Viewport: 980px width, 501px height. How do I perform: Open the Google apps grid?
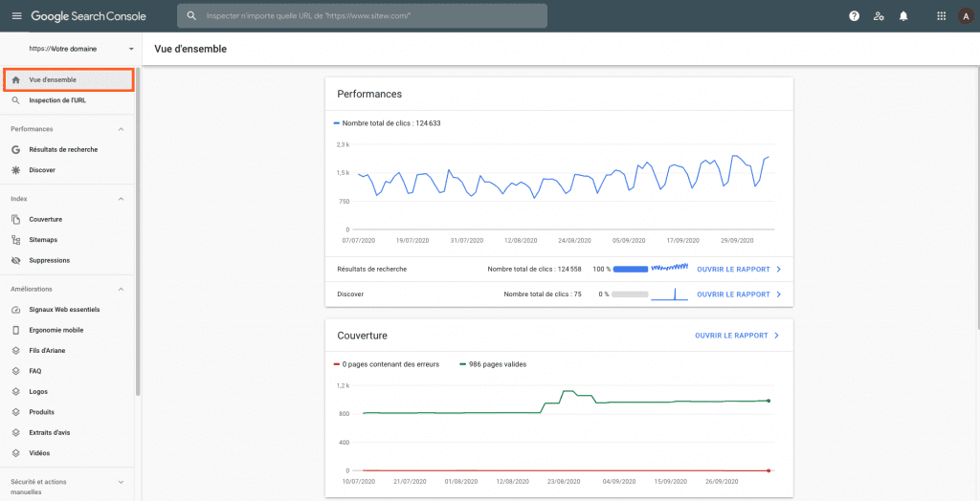(941, 16)
